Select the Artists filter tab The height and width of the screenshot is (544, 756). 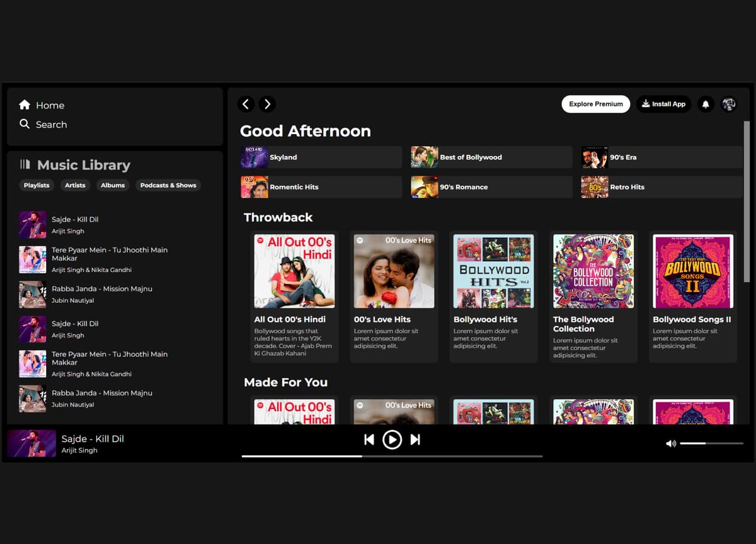pos(75,185)
